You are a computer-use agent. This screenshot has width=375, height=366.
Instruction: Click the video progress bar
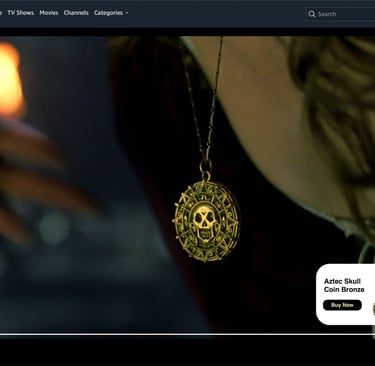187,334
